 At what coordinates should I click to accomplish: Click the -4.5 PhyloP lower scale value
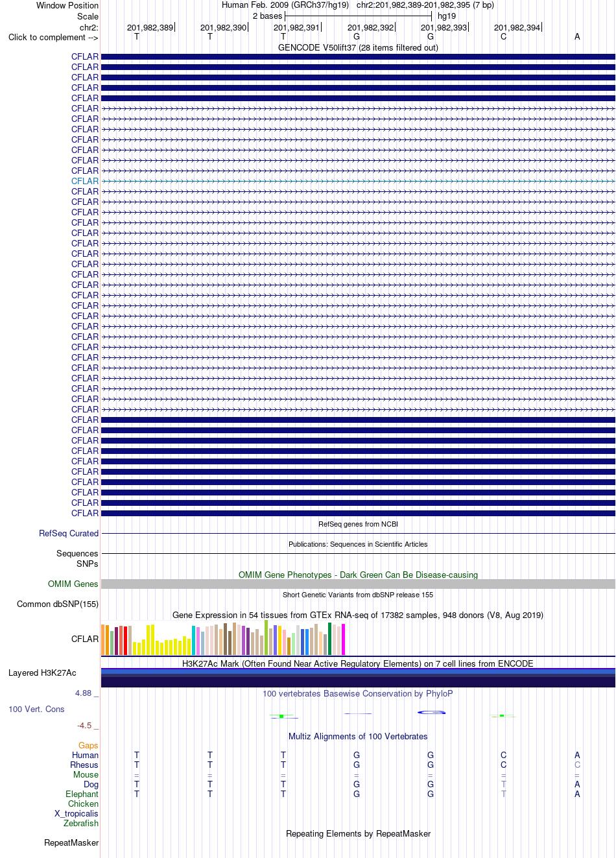click(85, 726)
